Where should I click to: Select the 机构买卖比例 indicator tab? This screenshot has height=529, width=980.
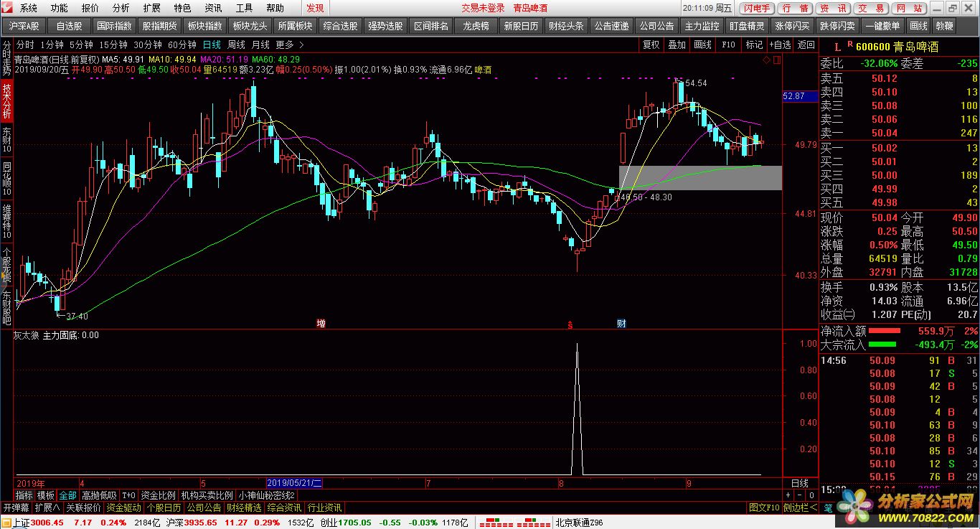point(207,495)
